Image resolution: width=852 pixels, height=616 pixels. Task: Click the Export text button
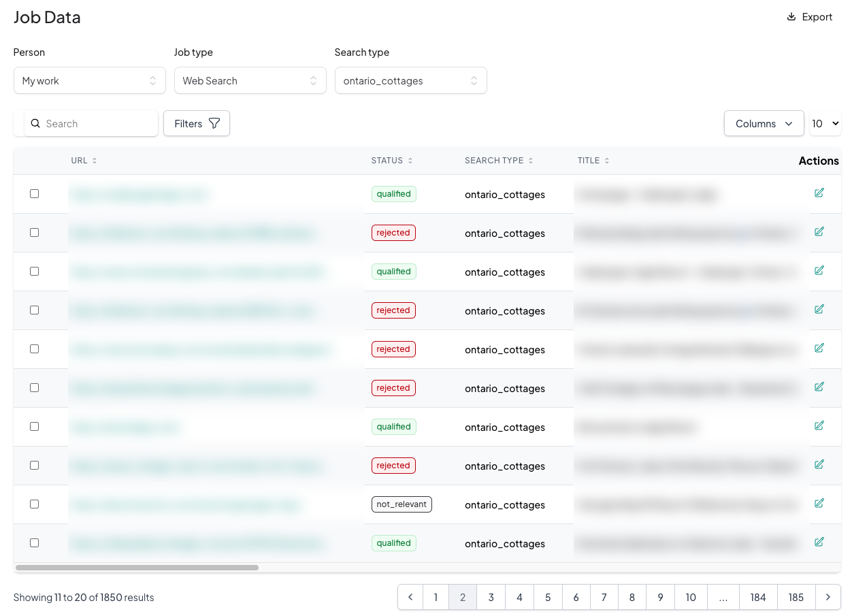click(817, 17)
